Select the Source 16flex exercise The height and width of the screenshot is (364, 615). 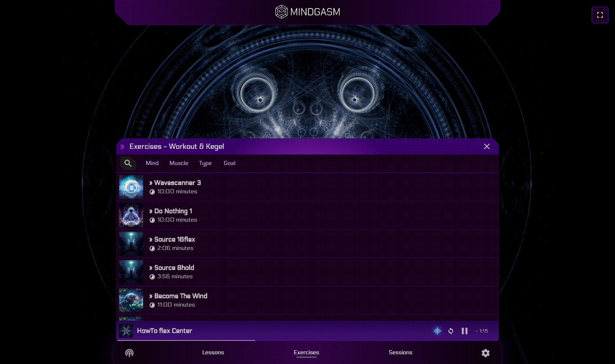[307, 243]
